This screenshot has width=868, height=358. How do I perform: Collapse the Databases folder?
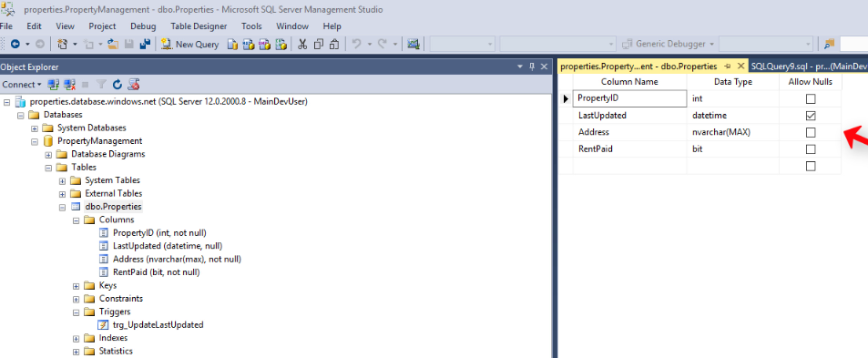pyautogui.click(x=20, y=115)
